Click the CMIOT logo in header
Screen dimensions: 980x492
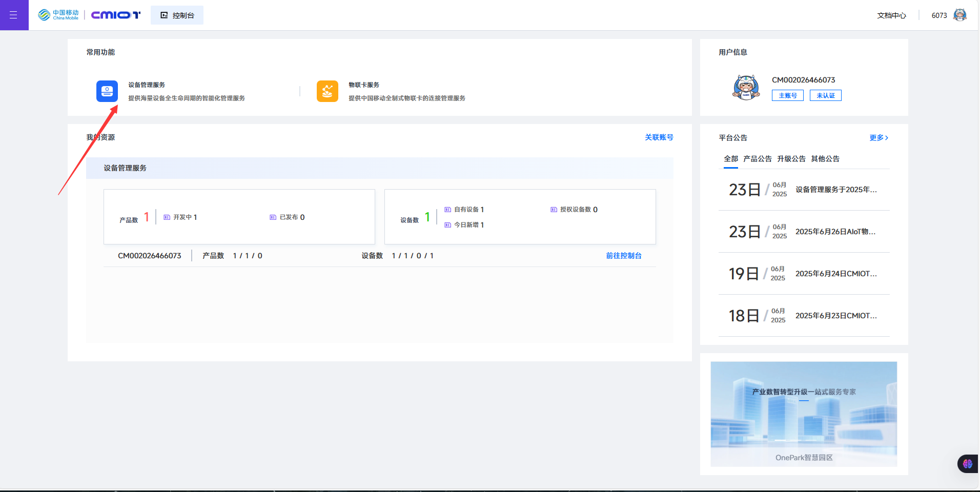116,15
